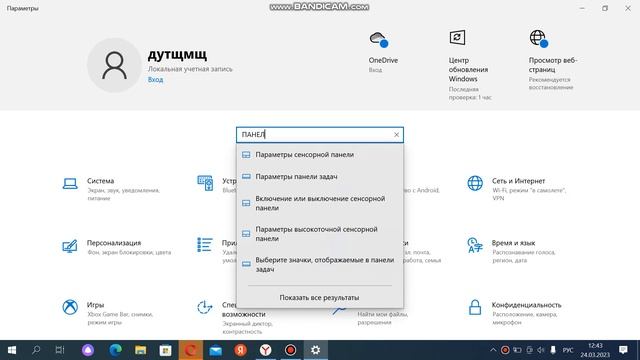Screen dimensions: 640x360
Task: Open the Время и язык icon
Action: [x=475, y=245]
